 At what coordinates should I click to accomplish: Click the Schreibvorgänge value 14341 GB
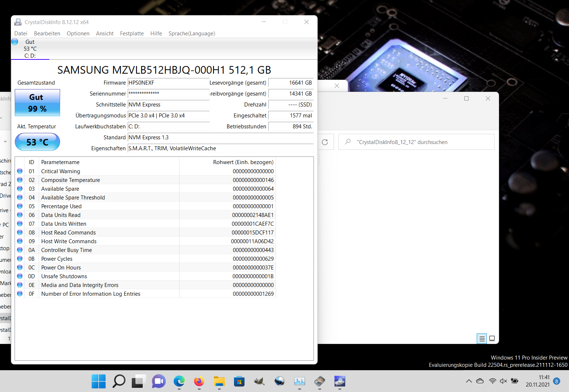click(291, 94)
